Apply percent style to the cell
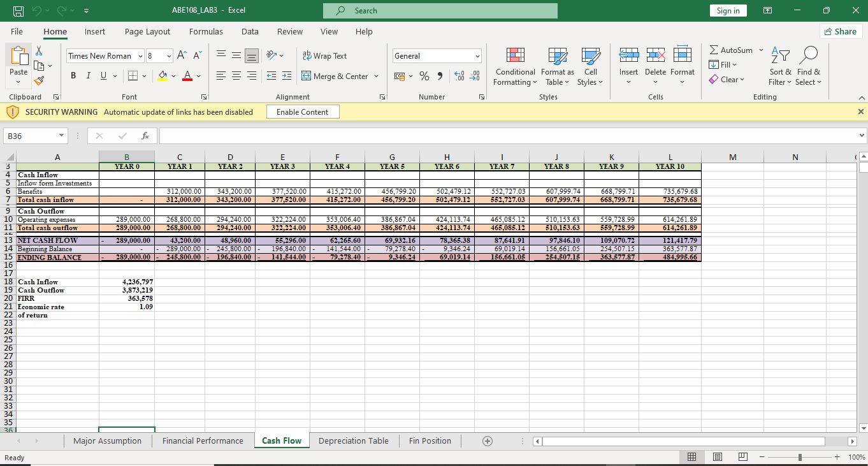Viewport: 868px width, 466px height. pos(424,76)
